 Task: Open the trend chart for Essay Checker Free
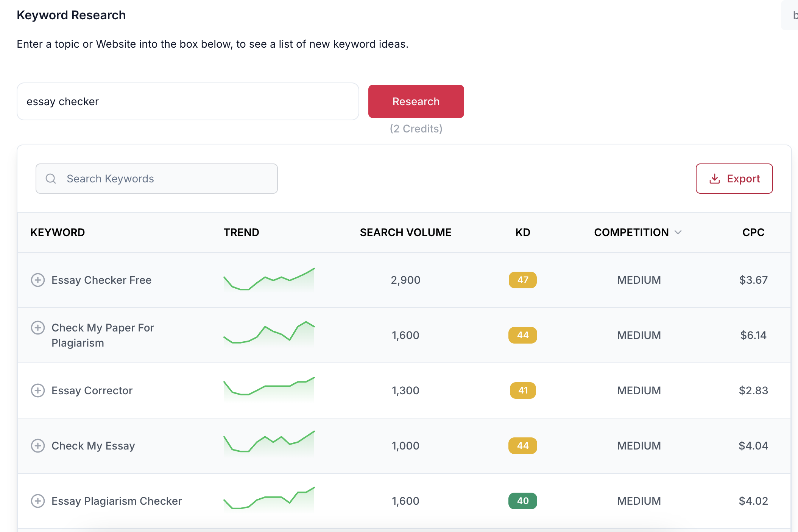(269, 279)
